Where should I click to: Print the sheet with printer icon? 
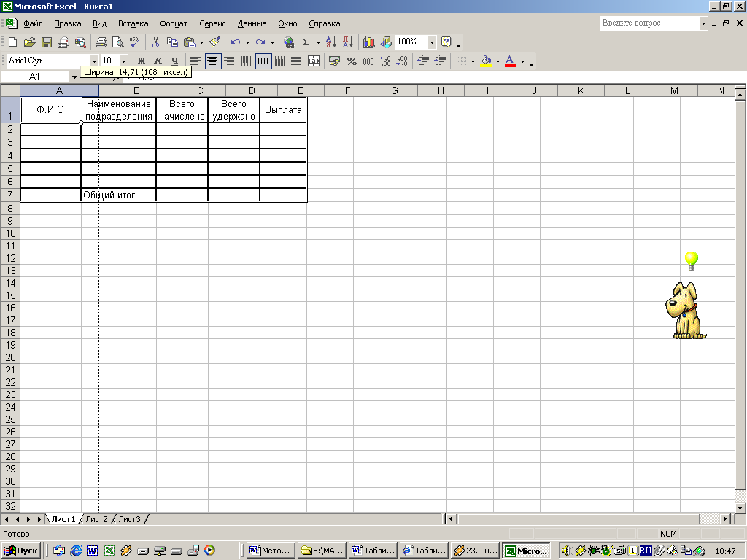coord(101,42)
